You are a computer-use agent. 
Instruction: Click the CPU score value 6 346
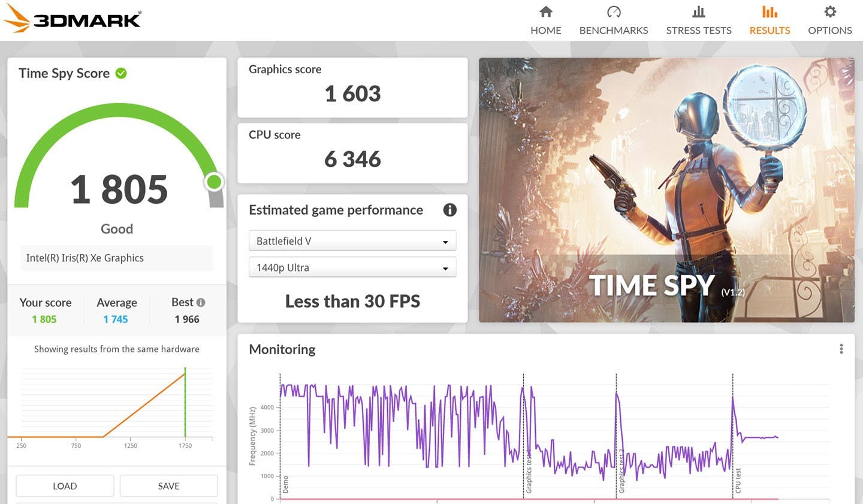(352, 159)
